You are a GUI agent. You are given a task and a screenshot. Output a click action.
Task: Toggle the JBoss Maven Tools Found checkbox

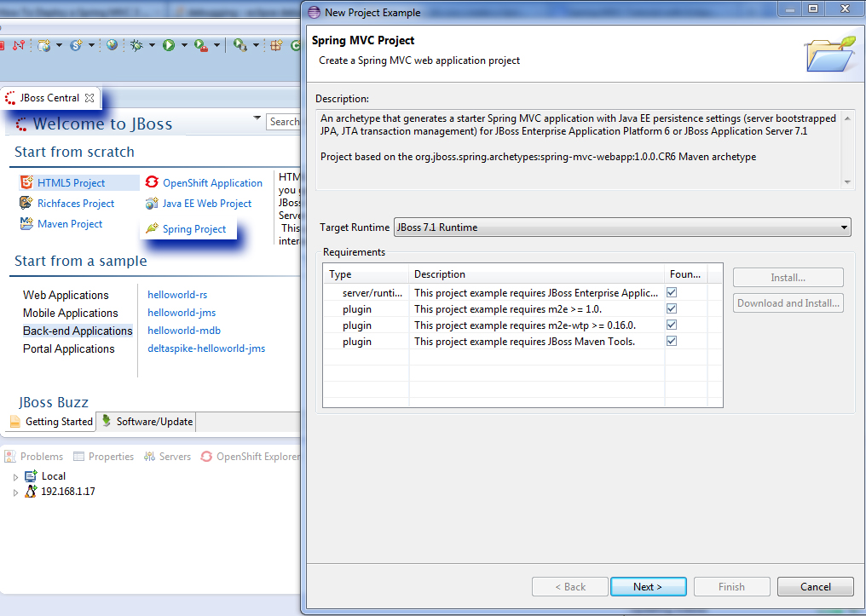tap(672, 341)
